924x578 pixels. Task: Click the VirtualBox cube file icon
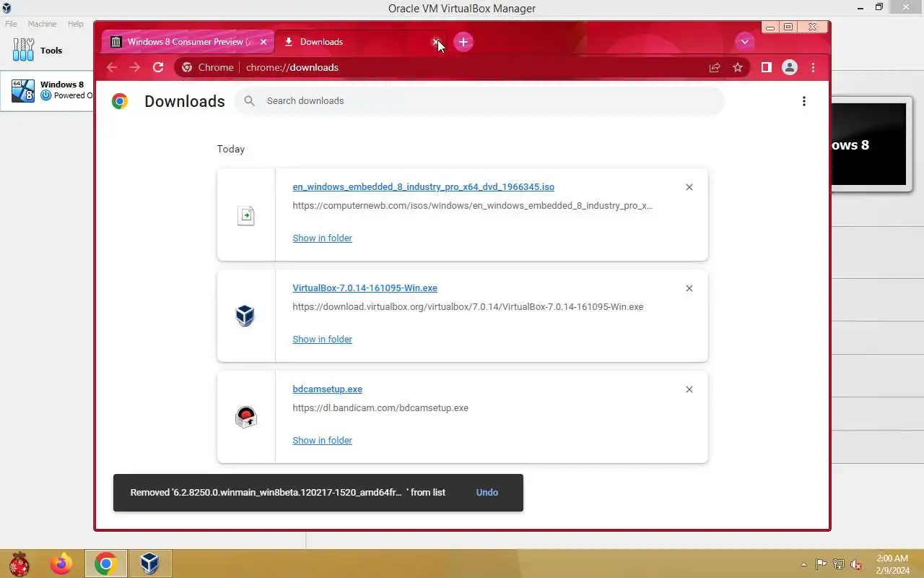point(245,316)
